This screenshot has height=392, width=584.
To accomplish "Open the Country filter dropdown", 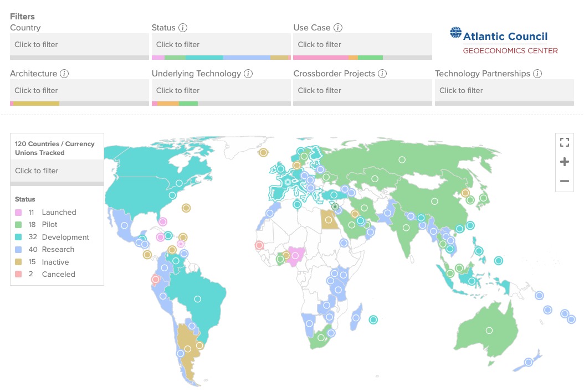I will point(79,44).
